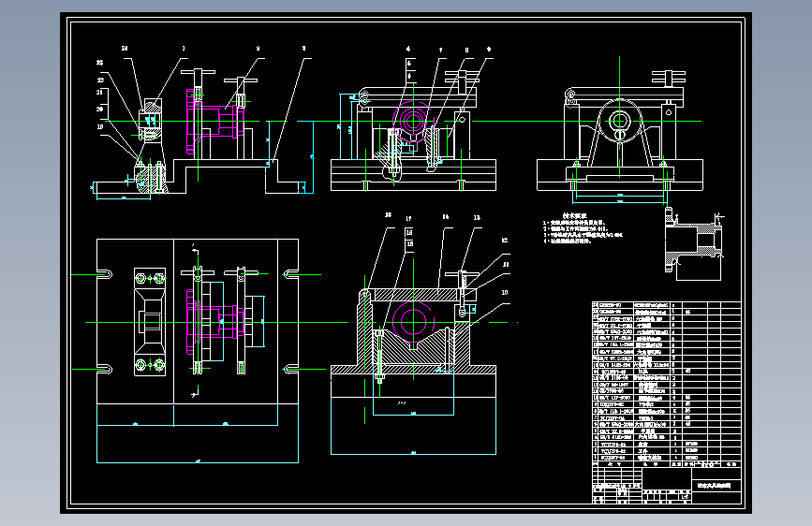The width and height of the screenshot is (812, 526).
Task: Select the magenta circle in the lower section view
Action: pyautogui.click(x=413, y=322)
